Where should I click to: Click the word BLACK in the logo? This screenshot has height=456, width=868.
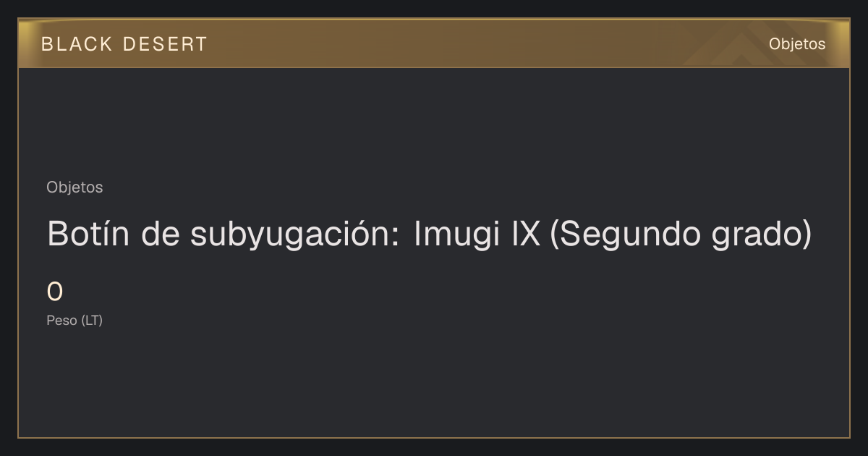[x=77, y=44]
